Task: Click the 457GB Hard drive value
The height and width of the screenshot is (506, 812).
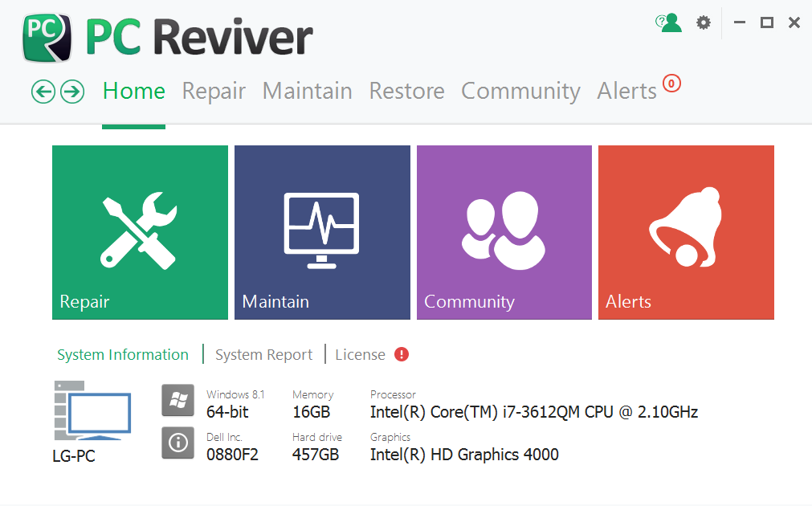Action: (316, 455)
